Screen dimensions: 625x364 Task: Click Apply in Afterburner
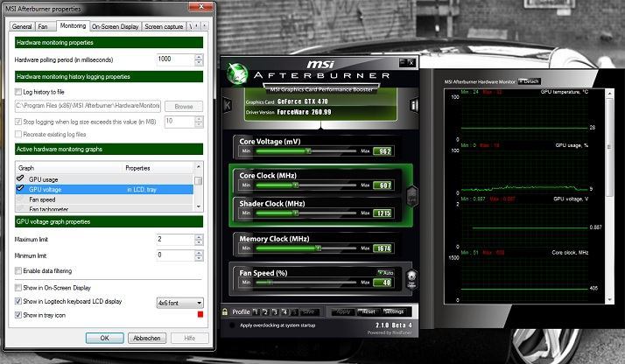click(x=343, y=311)
